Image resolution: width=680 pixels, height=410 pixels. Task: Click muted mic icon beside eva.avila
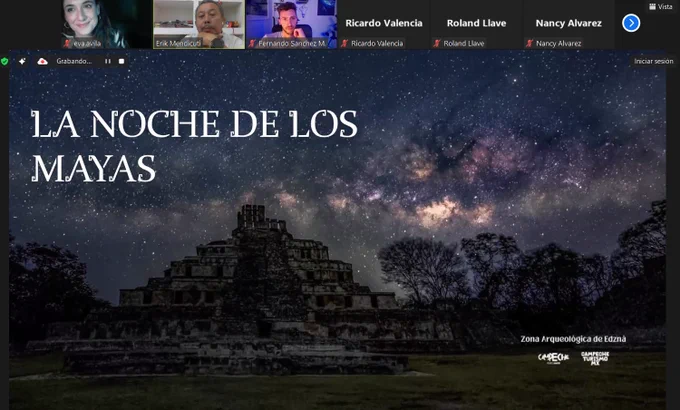click(x=67, y=43)
